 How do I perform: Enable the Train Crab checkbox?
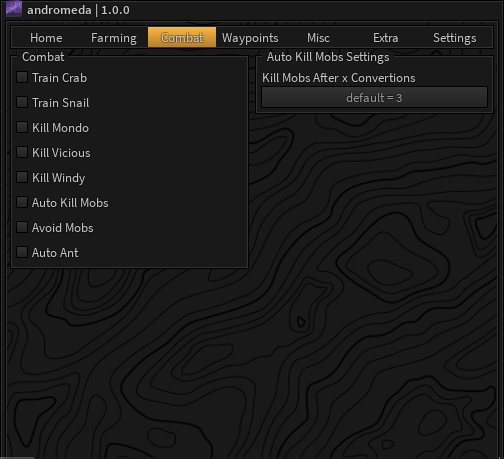(22, 77)
